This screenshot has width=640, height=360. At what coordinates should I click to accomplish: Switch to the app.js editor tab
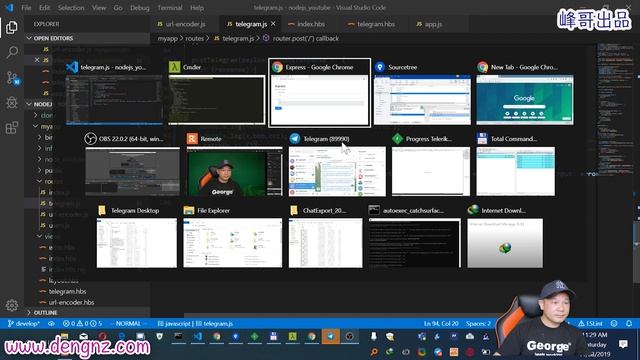(433, 24)
